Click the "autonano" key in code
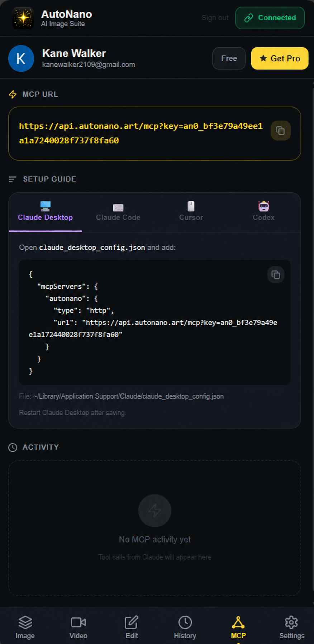314x644 pixels. [65, 299]
